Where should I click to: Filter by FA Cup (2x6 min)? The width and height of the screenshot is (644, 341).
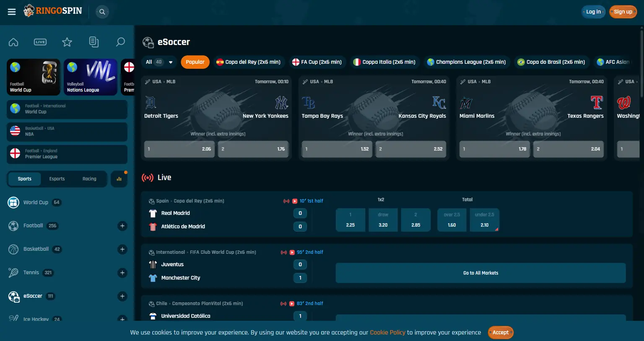click(317, 62)
